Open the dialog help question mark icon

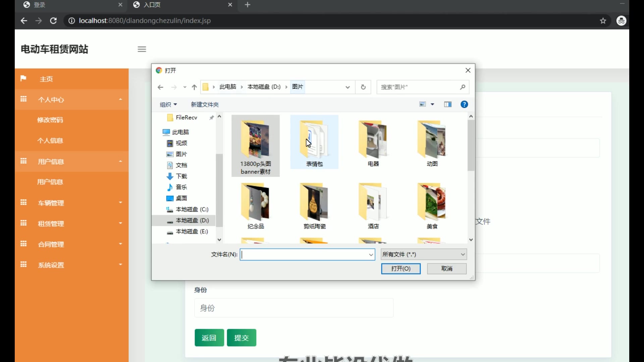pyautogui.click(x=464, y=105)
